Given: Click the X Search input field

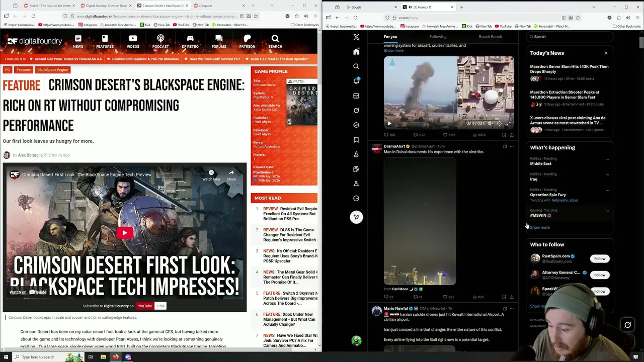Looking at the screenshot, I should tap(571, 37).
